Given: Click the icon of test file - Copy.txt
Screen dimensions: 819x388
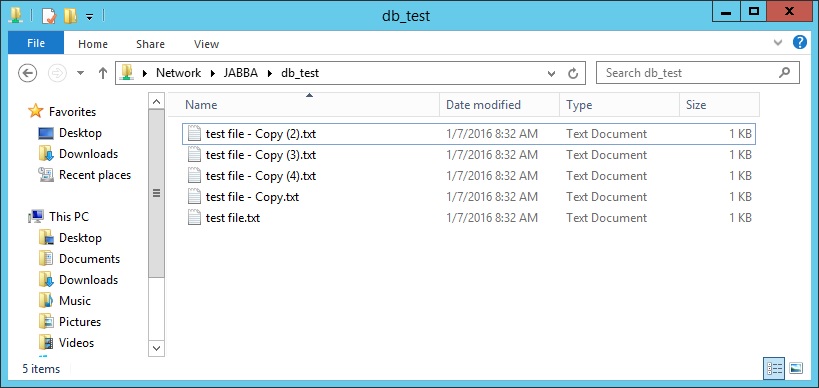Looking at the screenshot, I should (194, 197).
